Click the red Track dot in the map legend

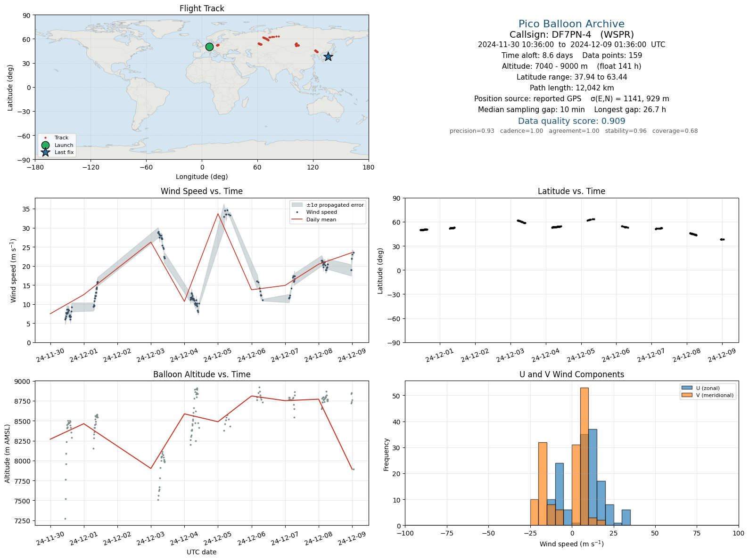45,138
